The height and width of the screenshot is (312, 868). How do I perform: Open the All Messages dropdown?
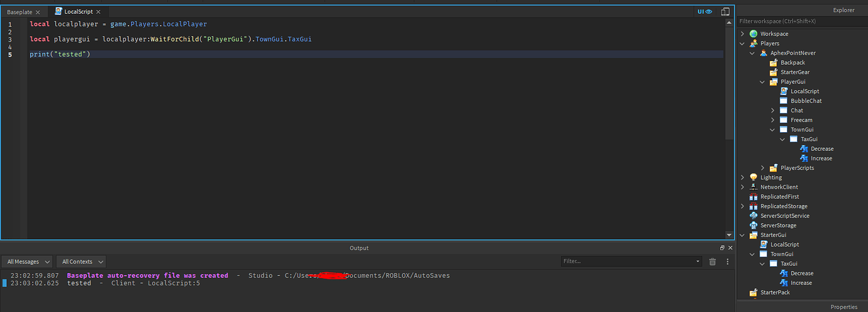[26, 262]
